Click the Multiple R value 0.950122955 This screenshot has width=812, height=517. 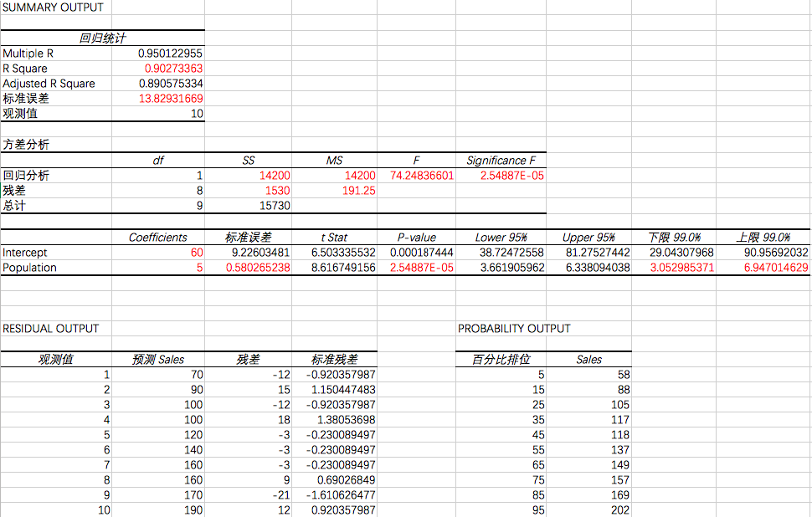(x=171, y=54)
